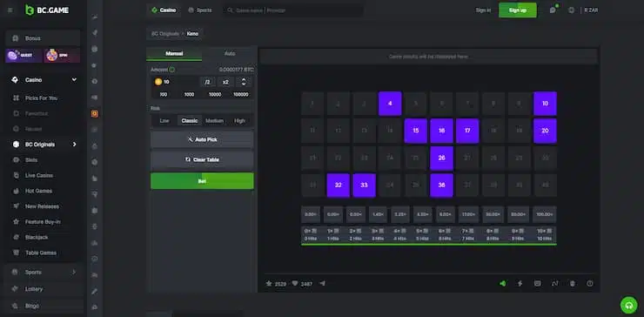The width and height of the screenshot is (644, 317).
Task: Select Low risk option
Action: [164, 120]
